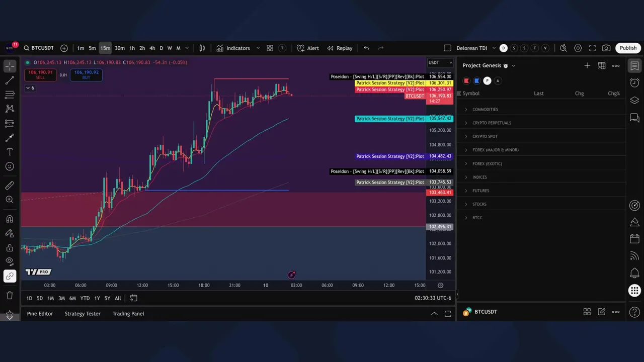Switch to the 30m timeframe
The height and width of the screenshot is (362, 644).
(120, 48)
